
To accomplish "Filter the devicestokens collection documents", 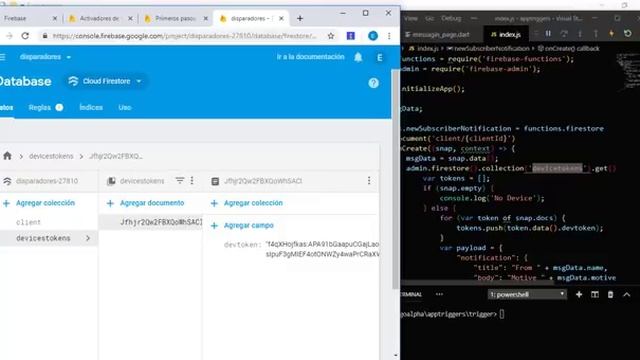I will point(180,180).
